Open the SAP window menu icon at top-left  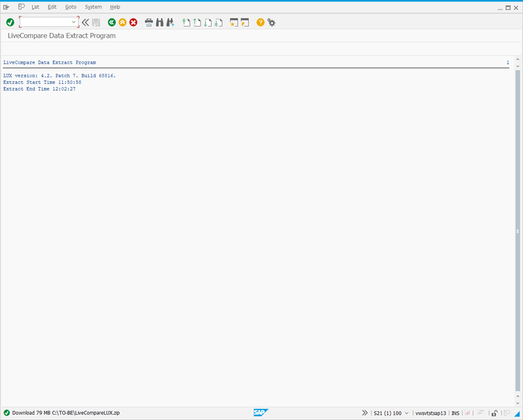coord(6,7)
